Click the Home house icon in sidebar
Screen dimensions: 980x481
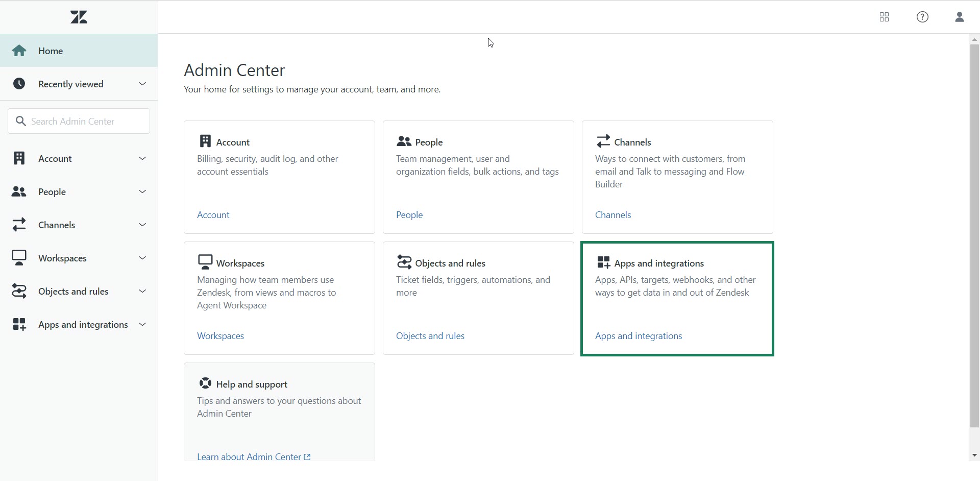pyautogui.click(x=19, y=51)
